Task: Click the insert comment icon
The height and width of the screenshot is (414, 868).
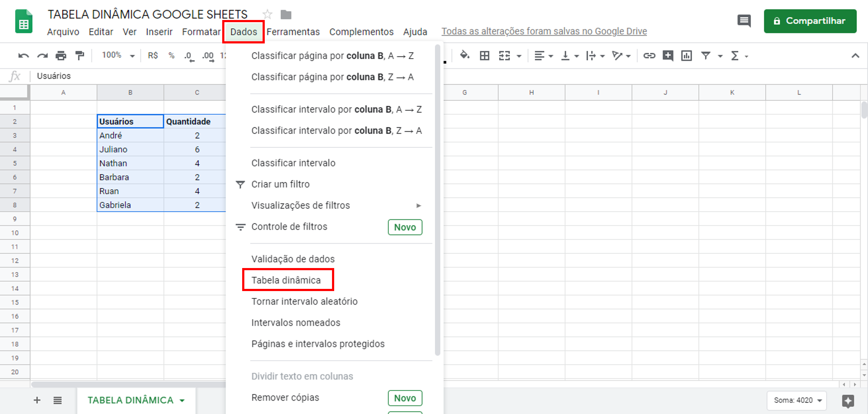Action: click(668, 56)
